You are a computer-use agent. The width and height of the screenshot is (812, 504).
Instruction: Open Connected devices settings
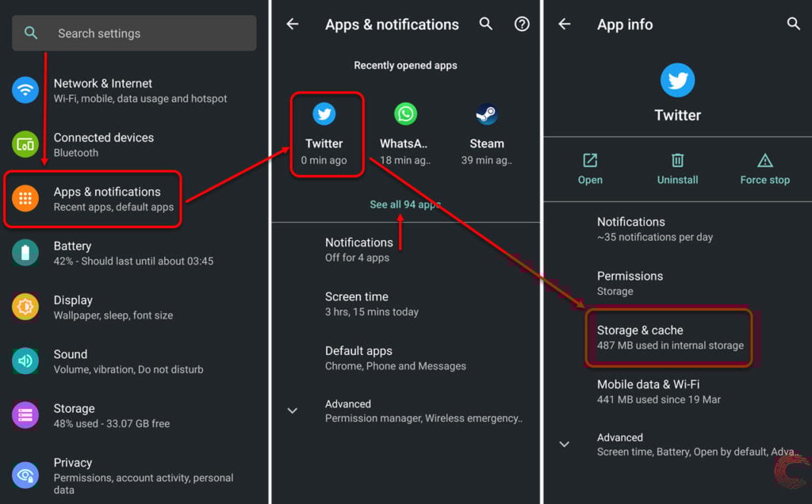point(135,145)
